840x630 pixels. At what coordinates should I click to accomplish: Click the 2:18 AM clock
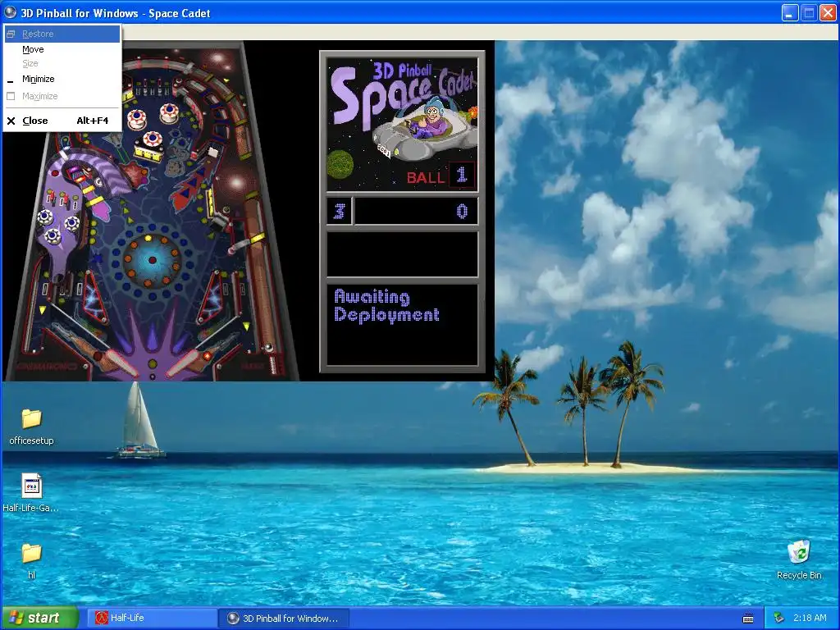(x=810, y=618)
